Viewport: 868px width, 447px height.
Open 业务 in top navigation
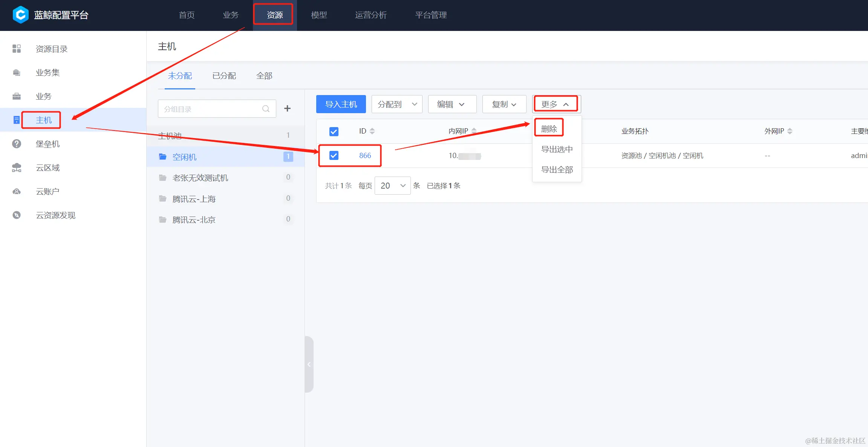pos(231,15)
